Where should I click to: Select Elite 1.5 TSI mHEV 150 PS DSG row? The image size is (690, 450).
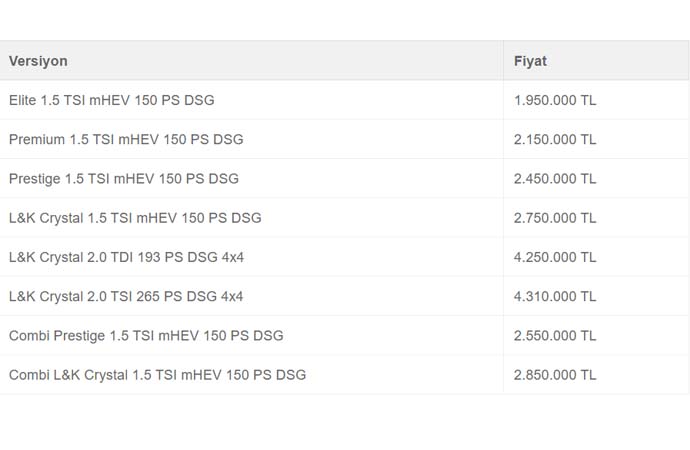pyautogui.click(x=344, y=100)
